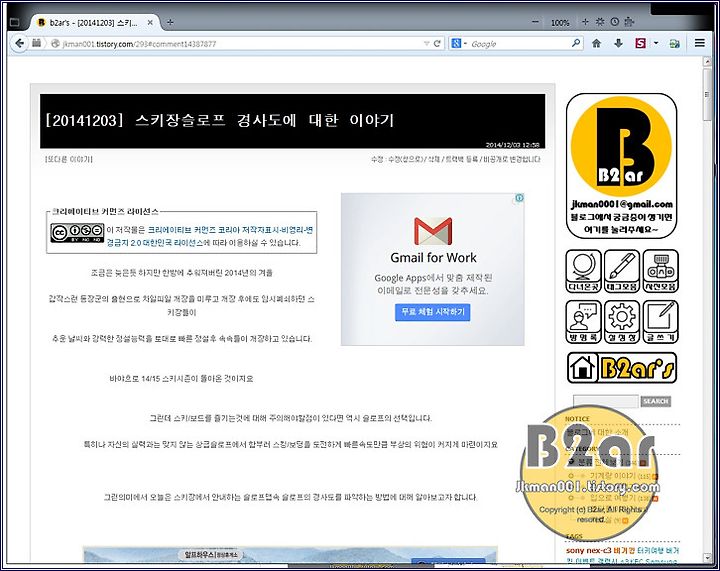Click the 트랙백 등록 link
Viewport: 720px width, 571px height.
(x=462, y=159)
